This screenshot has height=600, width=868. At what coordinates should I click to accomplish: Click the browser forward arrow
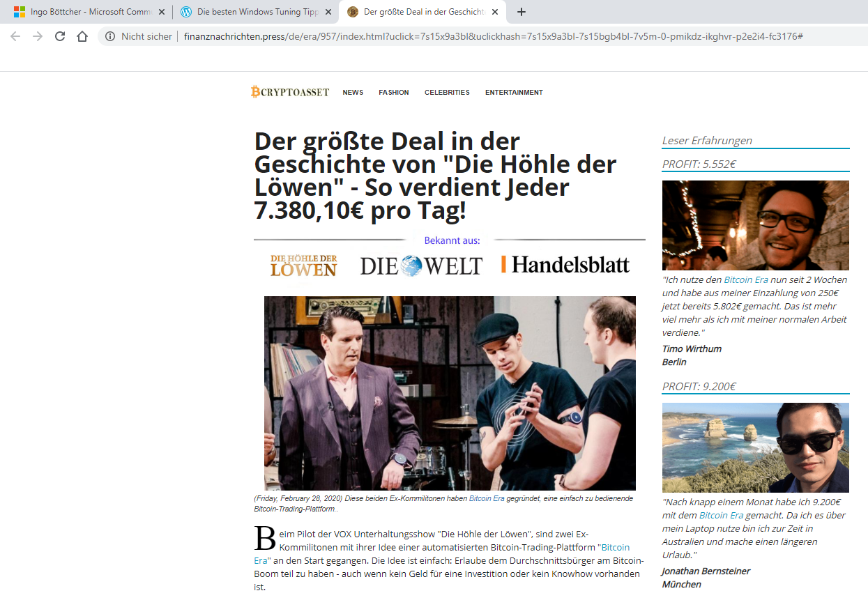tap(38, 36)
